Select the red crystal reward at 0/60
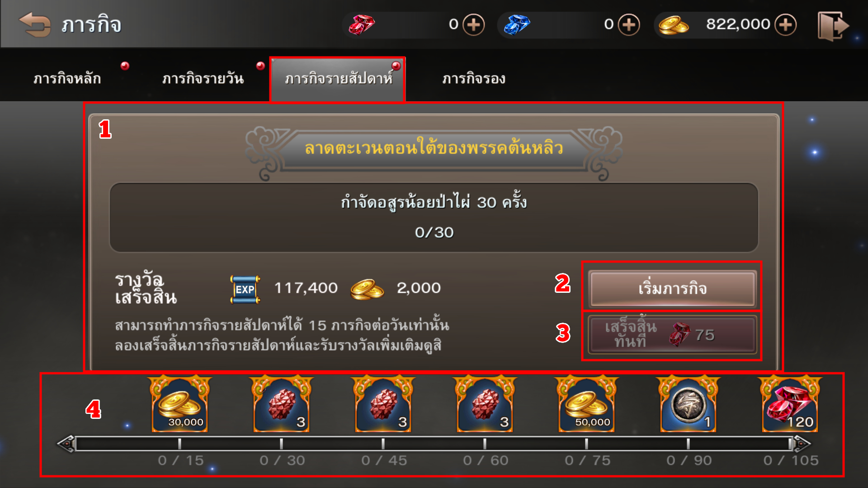The height and width of the screenshot is (488, 868). click(485, 404)
